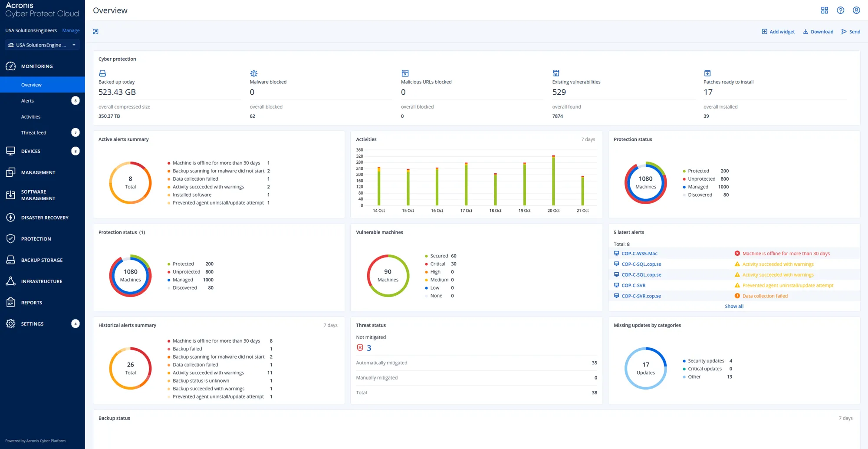Open the Threat feed menu item
The width and height of the screenshot is (868, 449).
[33, 133]
